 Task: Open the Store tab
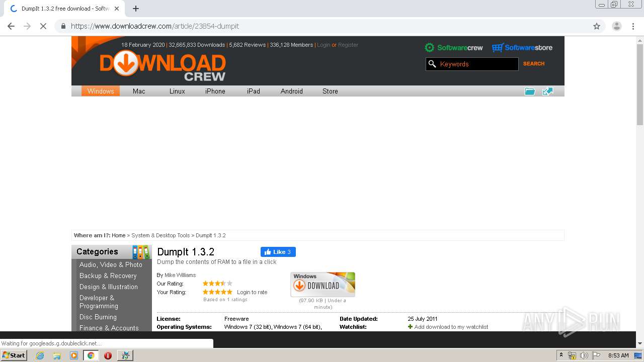pyautogui.click(x=330, y=91)
